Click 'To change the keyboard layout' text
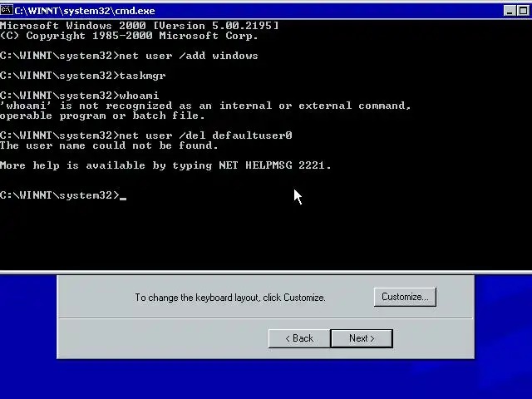The image size is (532, 399). 230,298
